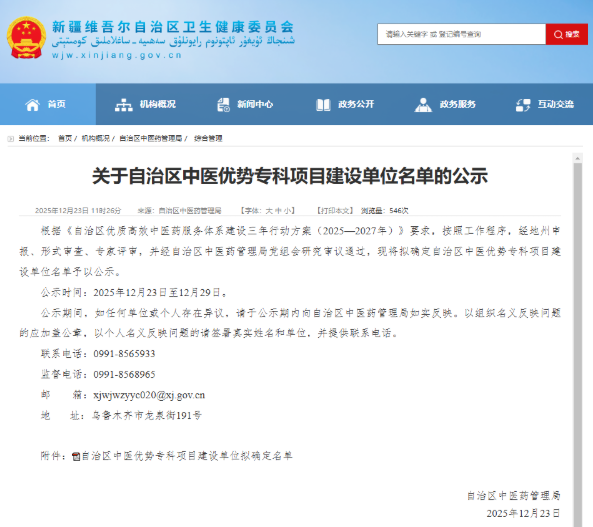Viewport: 593px width, 527px height.
Task: Click the article title 关于自治区中医优势专科项目建设单位名单的公示
Action: (290, 176)
